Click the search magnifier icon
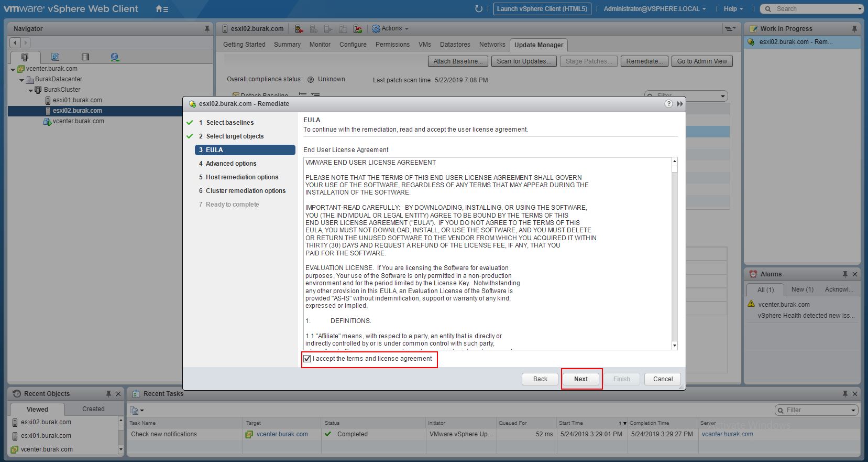 tap(768, 9)
